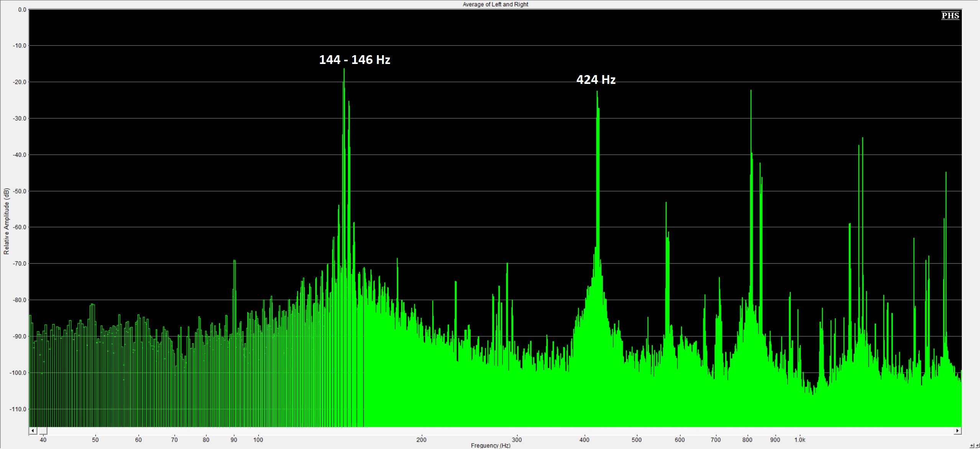Click the 'Average of Left and Right' title
This screenshot has height=449, width=980.
(495, 4)
